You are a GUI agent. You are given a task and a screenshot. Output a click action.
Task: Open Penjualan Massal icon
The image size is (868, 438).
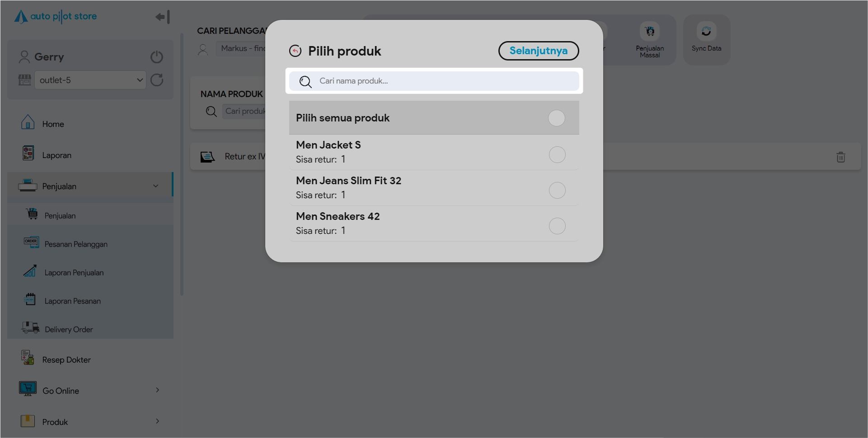[650, 32]
